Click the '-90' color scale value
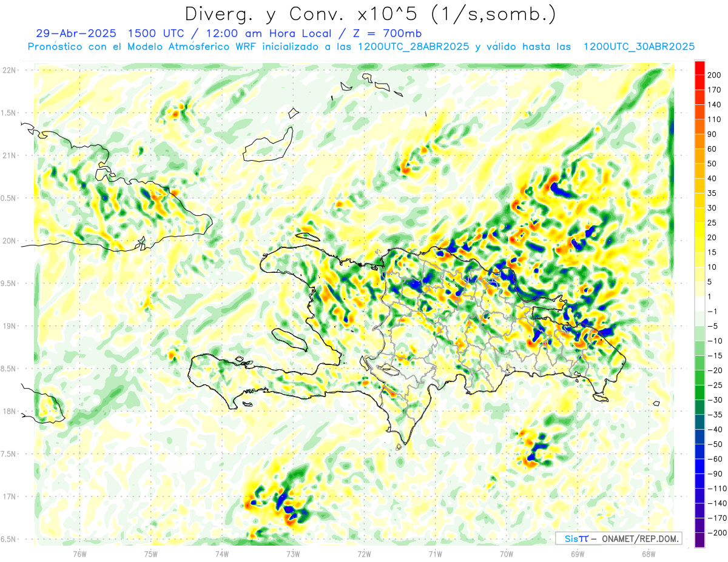This screenshot has width=728, height=562. (x=716, y=473)
